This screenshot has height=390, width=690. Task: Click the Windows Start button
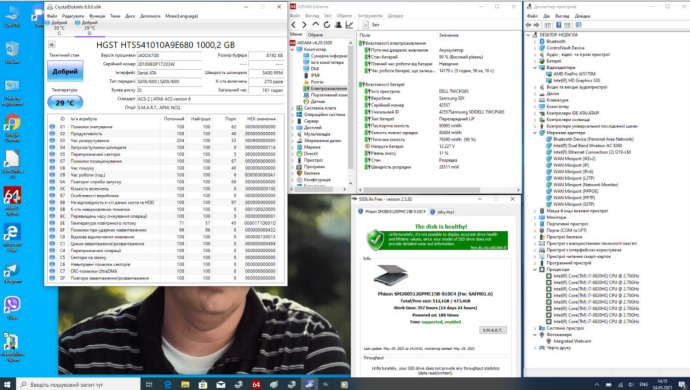point(7,384)
